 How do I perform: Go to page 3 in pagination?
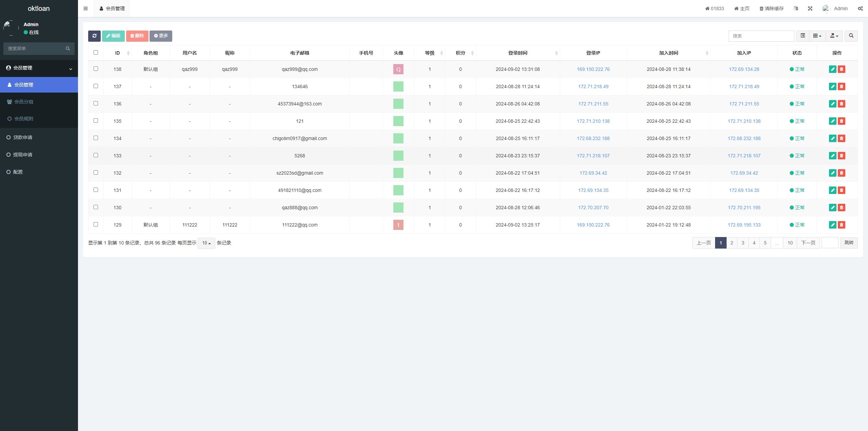coord(743,243)
